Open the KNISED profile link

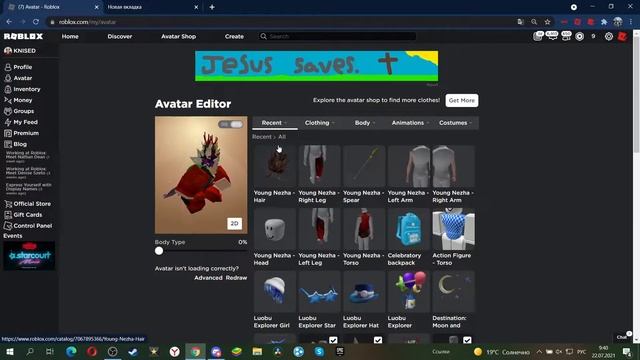tap(20, 51)
